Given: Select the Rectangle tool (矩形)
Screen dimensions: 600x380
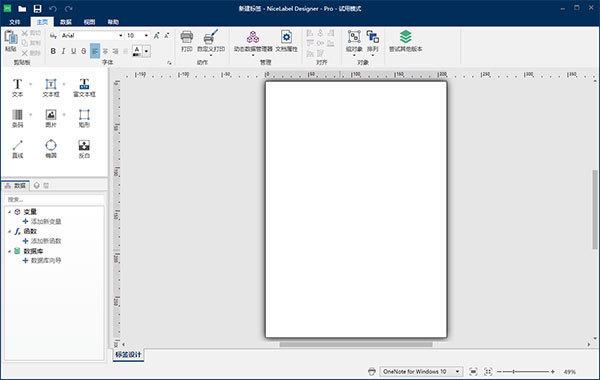Looking at the screenshot, I should (x=84, y=118).
